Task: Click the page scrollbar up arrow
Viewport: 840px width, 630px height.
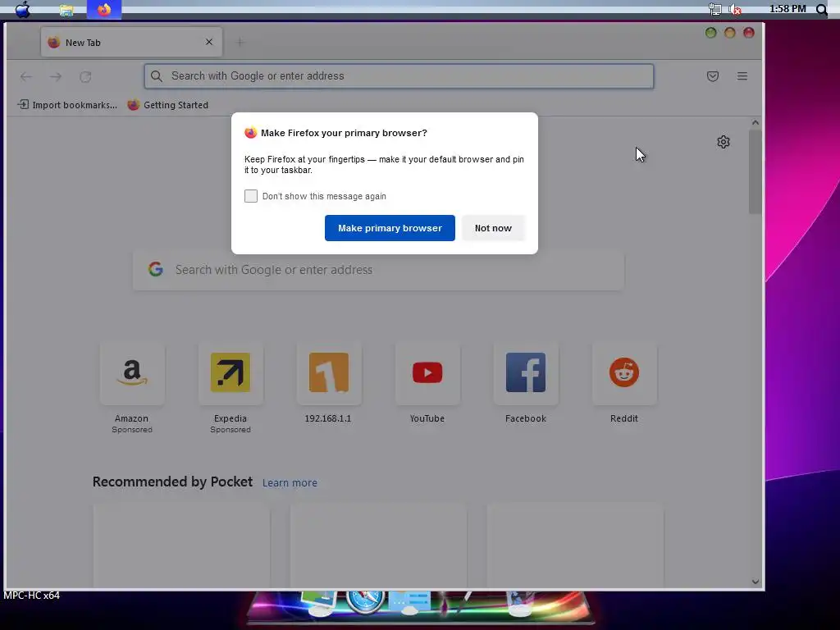Action: pyautogui.click(x=756, y=123)
